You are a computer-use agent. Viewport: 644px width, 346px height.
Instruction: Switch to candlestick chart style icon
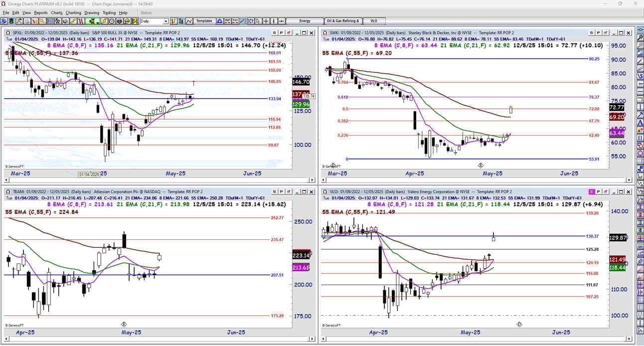pyautogui.click(x=181, y=21)
